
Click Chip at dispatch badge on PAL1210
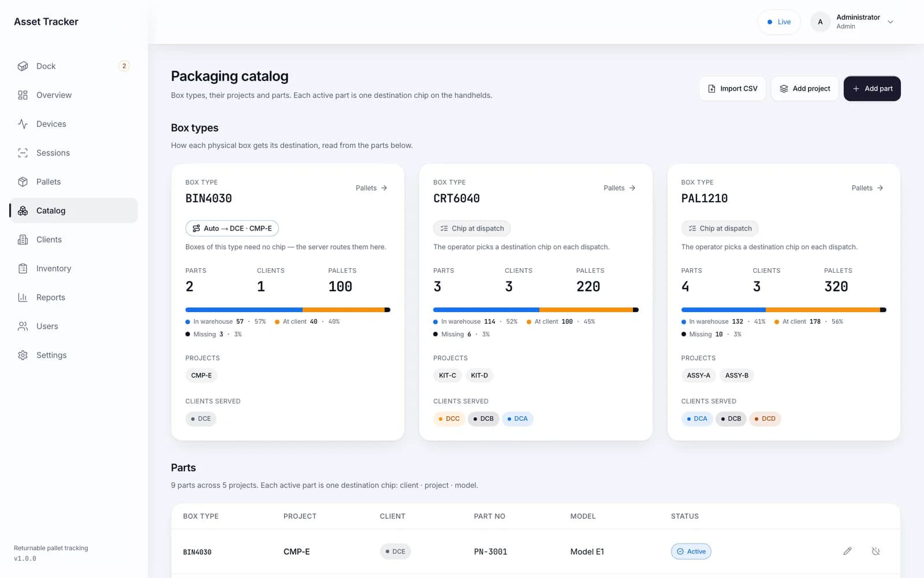(x=720, y=228)
